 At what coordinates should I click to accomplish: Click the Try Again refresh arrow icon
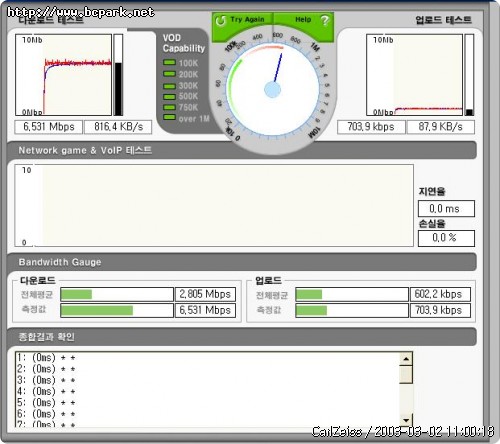coord(220,20)
